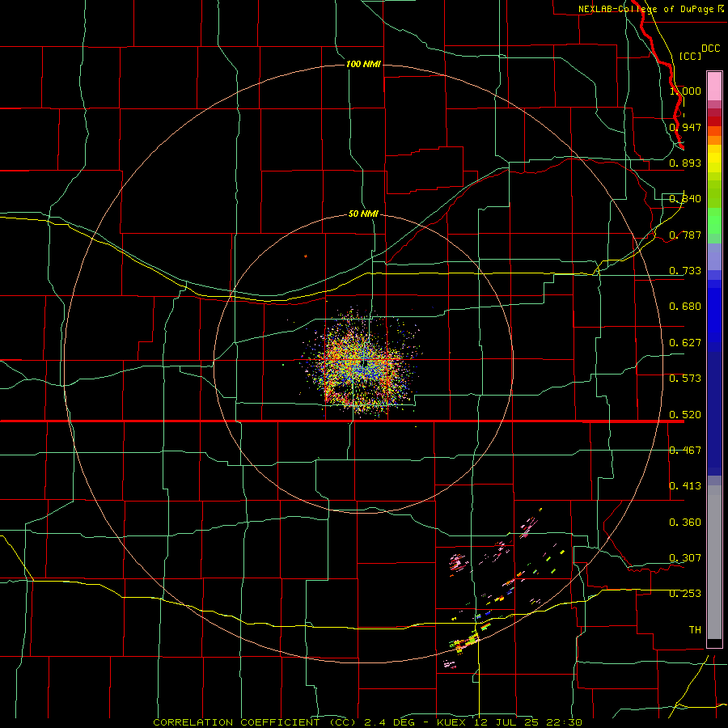Click the 0.360 color scale value
Image resolution: width=728 pixels, height=728 pixels.
pos(685,523)
